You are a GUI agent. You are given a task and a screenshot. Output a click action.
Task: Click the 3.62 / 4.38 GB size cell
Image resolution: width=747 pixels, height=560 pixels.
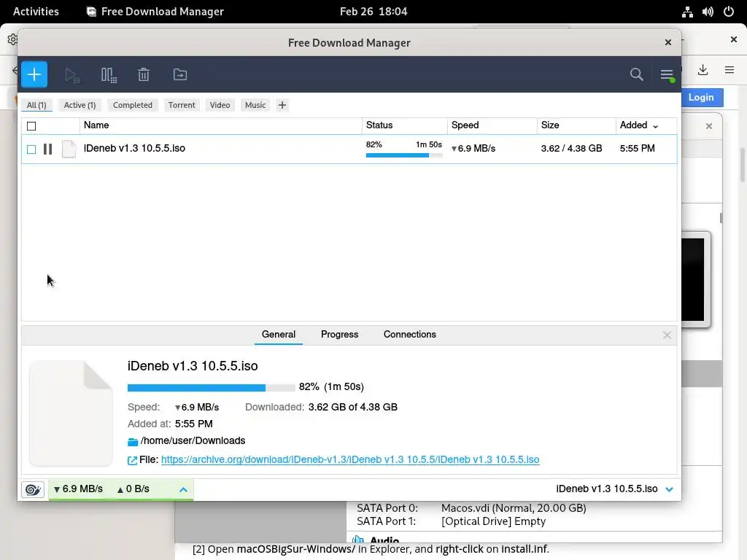[572, 149]
